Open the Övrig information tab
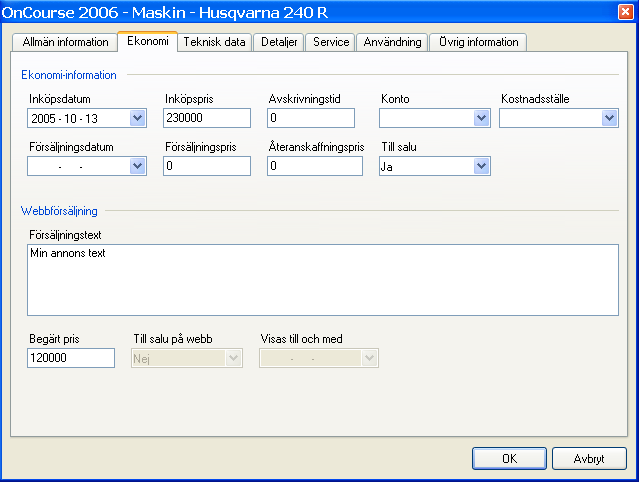This screenshot has height=482, width=639. tap(478, 42)
